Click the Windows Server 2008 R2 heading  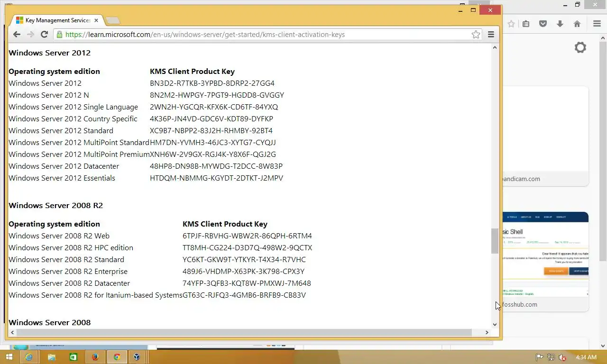55,205
